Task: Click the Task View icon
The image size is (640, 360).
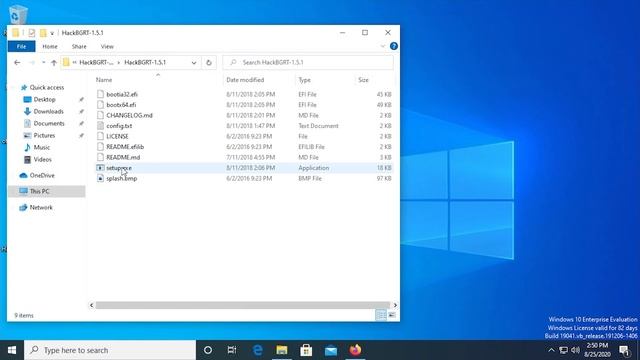Action: pyautogui.click(x=232, y=350)
